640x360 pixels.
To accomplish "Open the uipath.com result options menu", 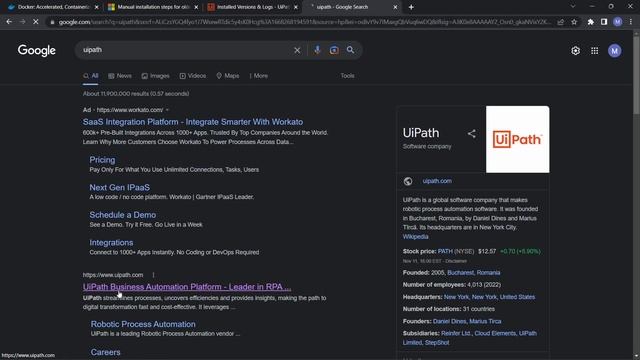I will (153, 275).
